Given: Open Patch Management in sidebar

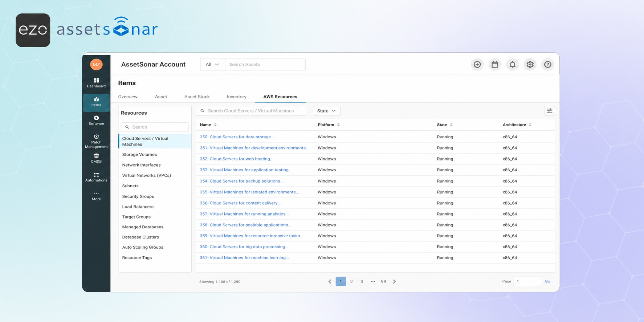Looking at the screenshot, I should [x=96, y=141].
